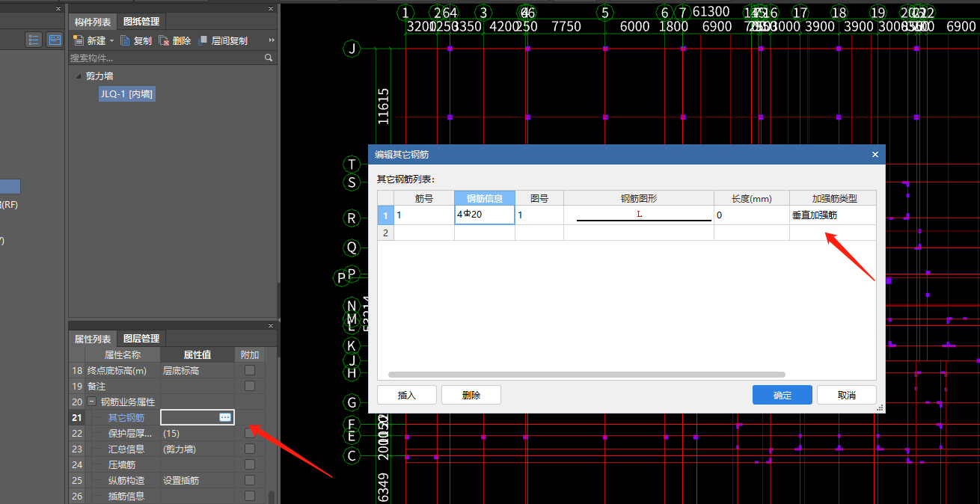
Task: Close the far-left navigation panel
Action: pyautogui.click(x=59, y=8)
